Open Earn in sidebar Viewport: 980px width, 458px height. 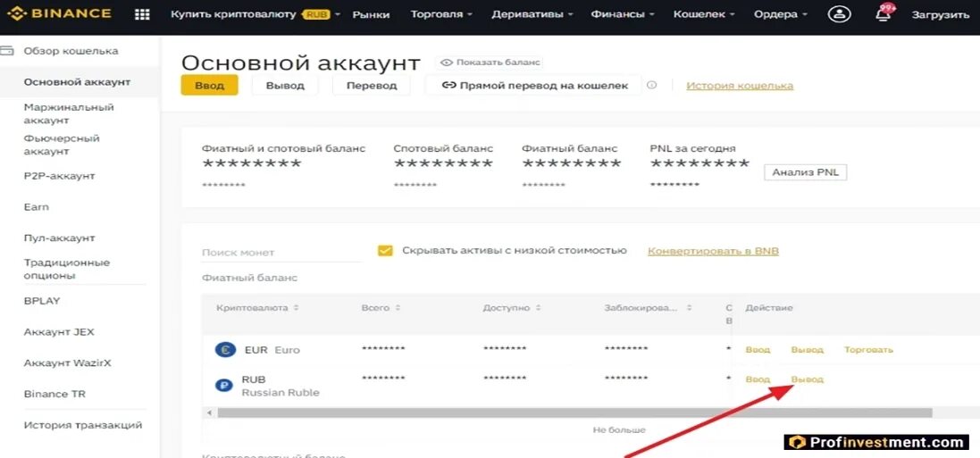coord(37,207)
